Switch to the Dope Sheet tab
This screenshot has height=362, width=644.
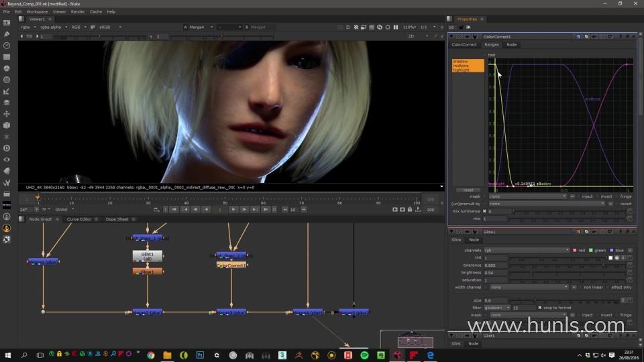(117, 219)
